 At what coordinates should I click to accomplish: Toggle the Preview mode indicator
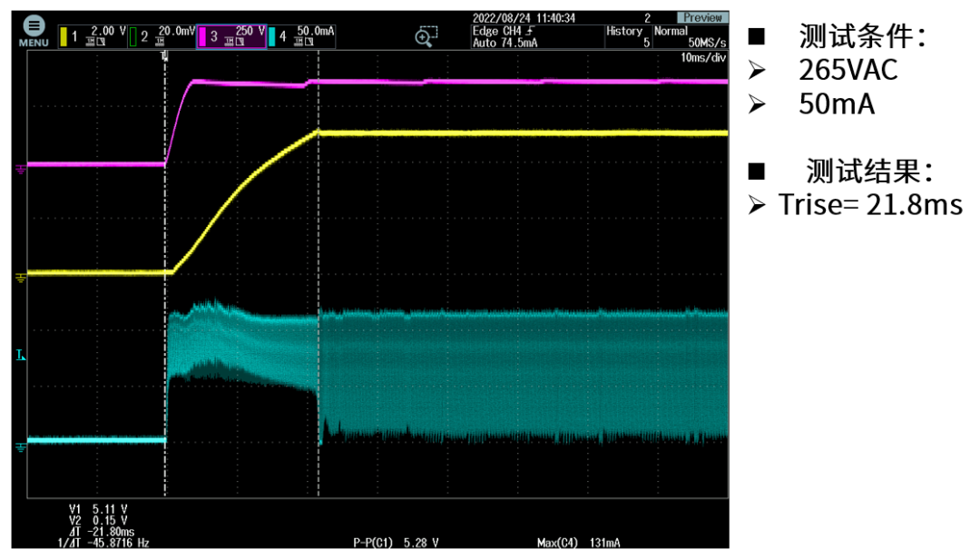click(x=701, y=16)
